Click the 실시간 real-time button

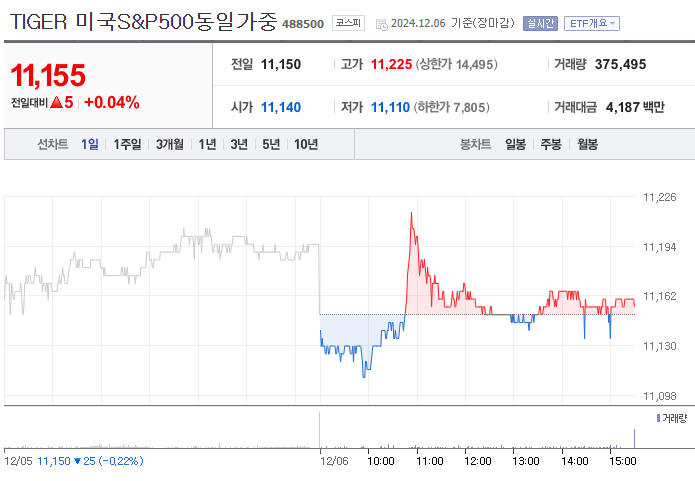tap(540, 23)
